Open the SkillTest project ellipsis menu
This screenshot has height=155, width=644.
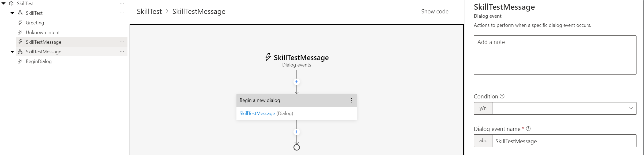point(122,3)
